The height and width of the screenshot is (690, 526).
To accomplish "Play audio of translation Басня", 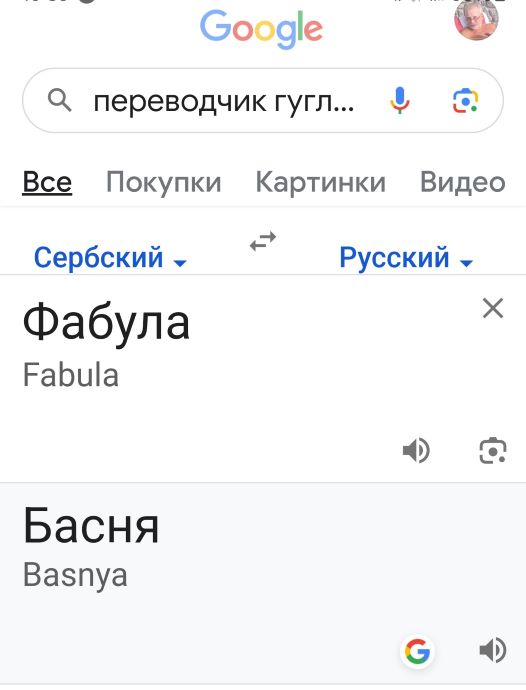I will pyautogui.click(x=493, y=650).
